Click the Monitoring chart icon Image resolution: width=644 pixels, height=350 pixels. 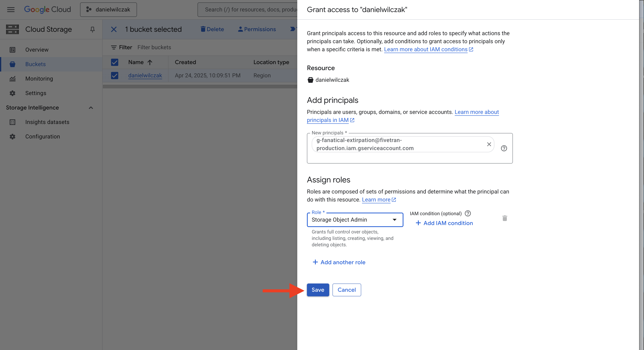pyautogui.click(x=12, y=79)
